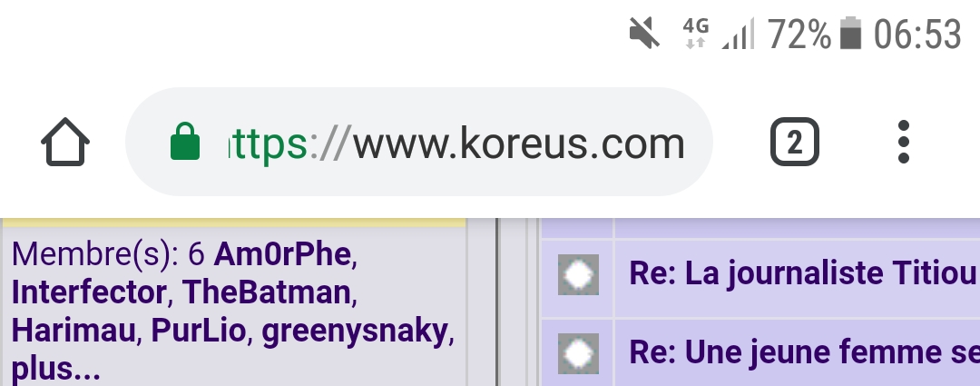Viewport: 980px width, 386px height.
Task: Open topic Re: La journaliste Titiou
Action: pyautogui.click(x=801, y=273)
